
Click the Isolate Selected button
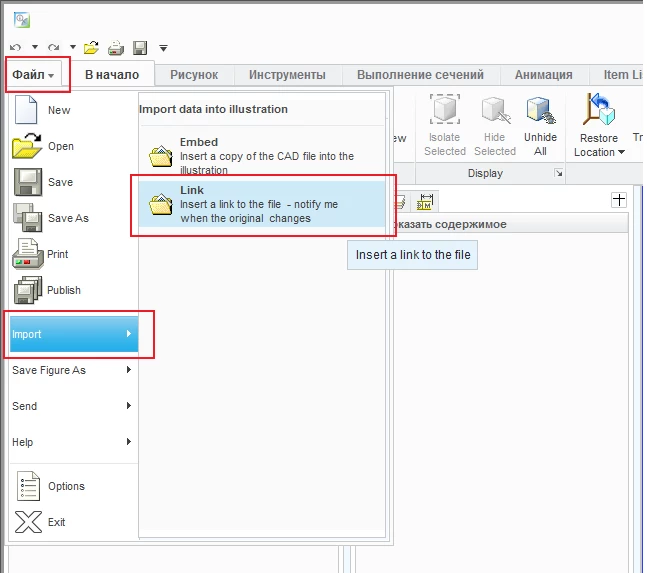pos(445,125)
